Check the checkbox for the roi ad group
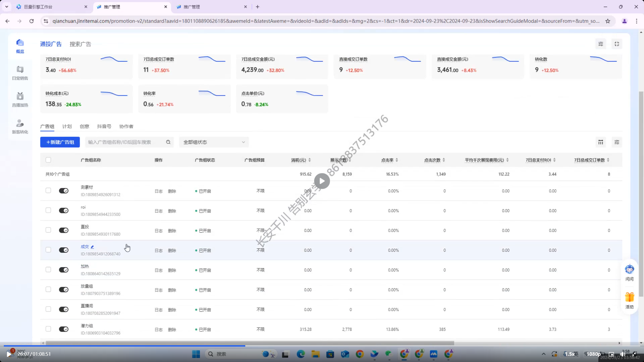 (x=48, y=210)
